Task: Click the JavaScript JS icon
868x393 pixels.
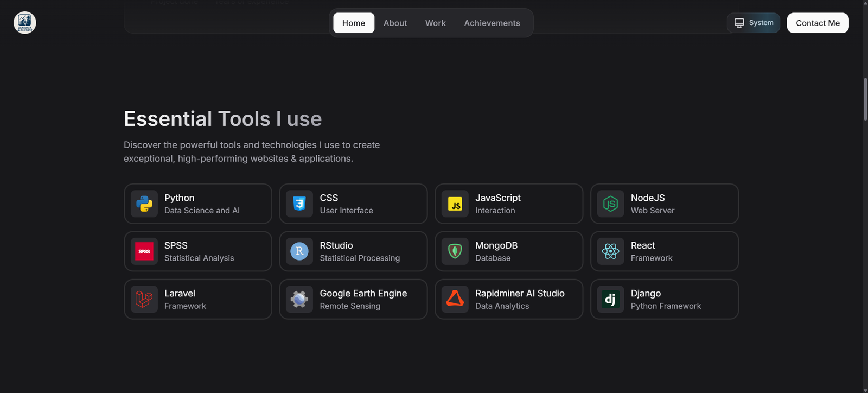Action: 455,204
